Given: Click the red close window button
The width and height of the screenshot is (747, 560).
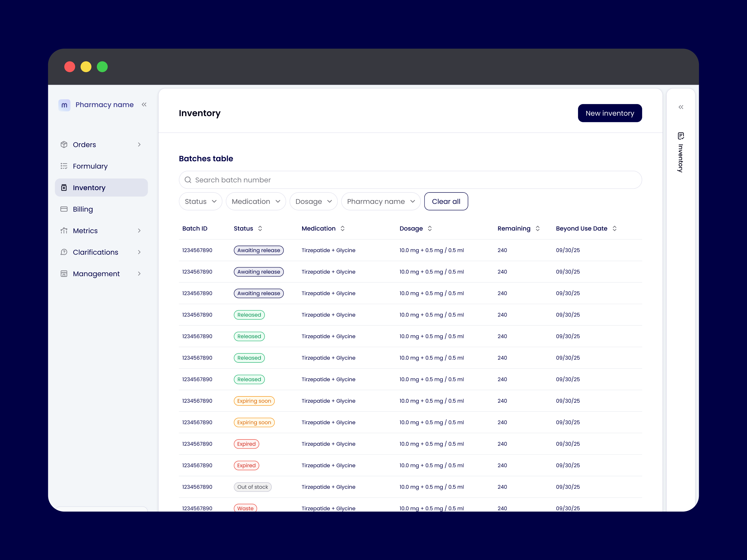Looking at the screenshot, I should click(x=70, y=67).
